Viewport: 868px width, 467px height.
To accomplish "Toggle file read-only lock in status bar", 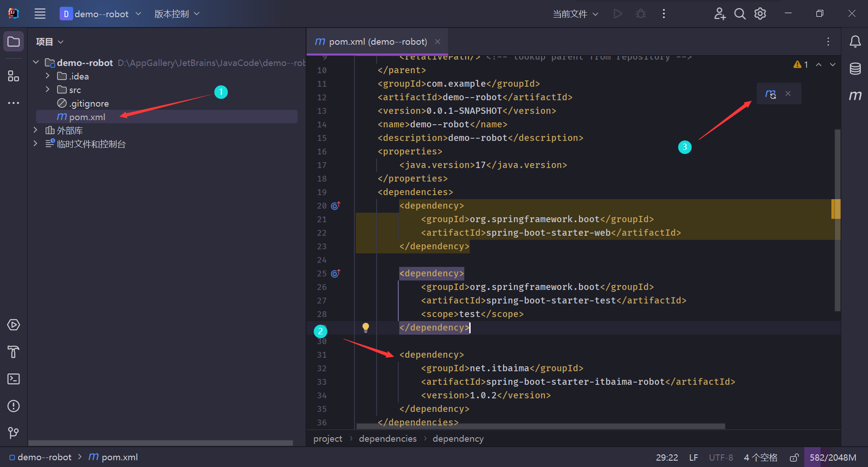I will pos(794,458).
